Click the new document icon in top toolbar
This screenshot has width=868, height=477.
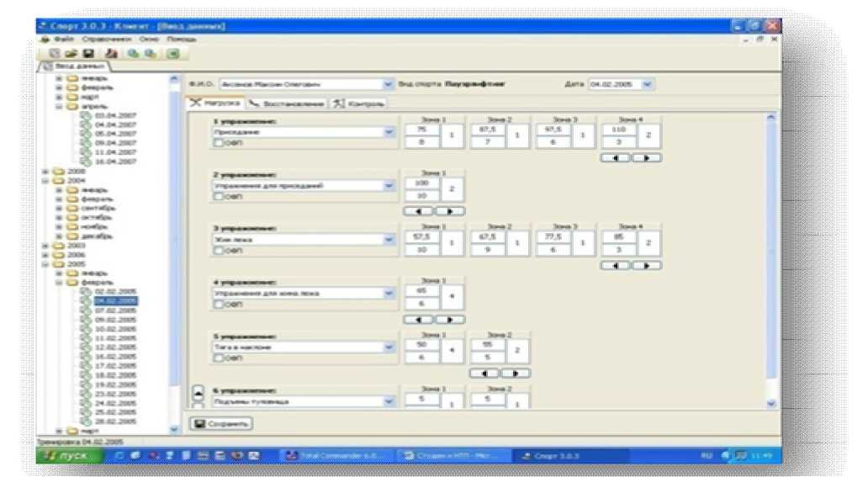[x=54, y=53]
